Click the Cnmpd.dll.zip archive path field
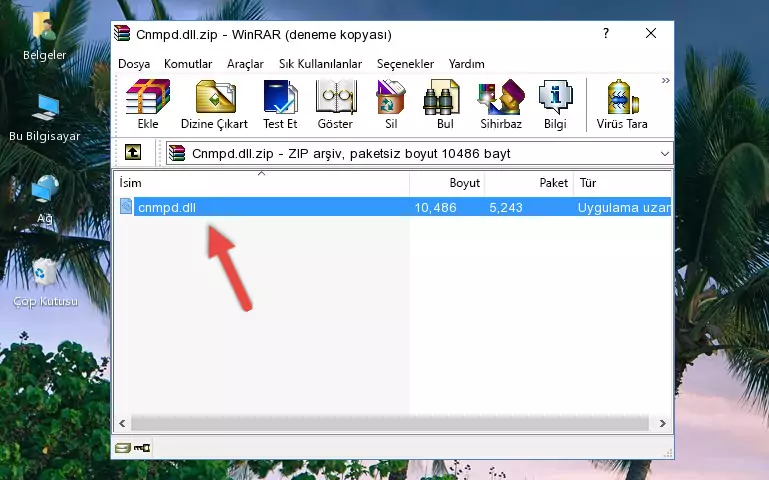 click(419, 153)
